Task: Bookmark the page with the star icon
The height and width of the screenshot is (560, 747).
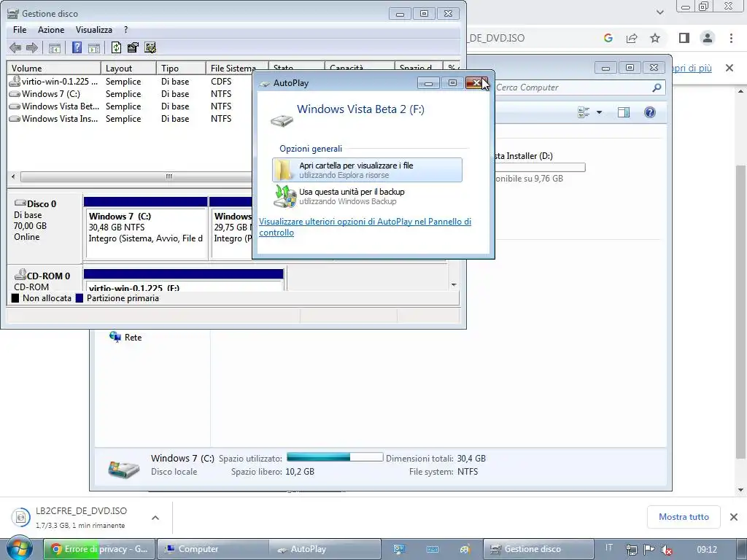Action: click(655, 38)
